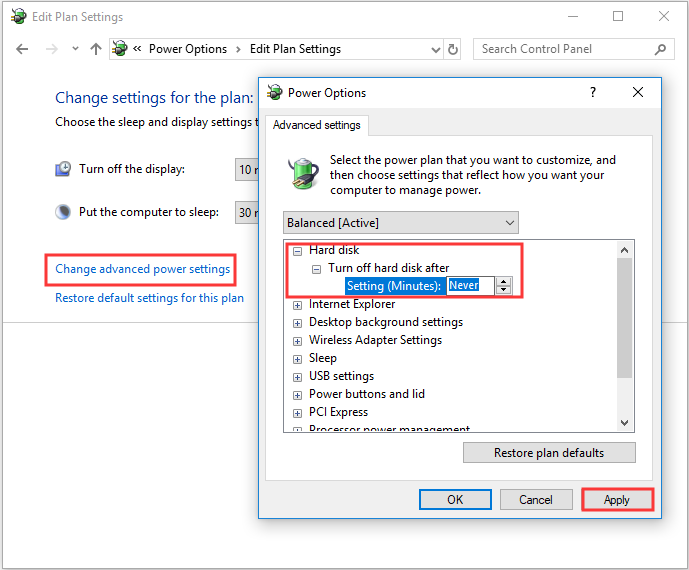
Task: Click the search magnifier icon
Action: [661, 49]
